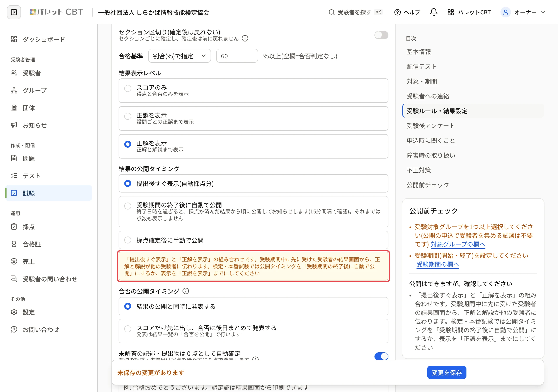This screenshot has width=558, height=392.
Task: Follow the 対象グループの欄へ link
Action: click(x=458, y=244)
